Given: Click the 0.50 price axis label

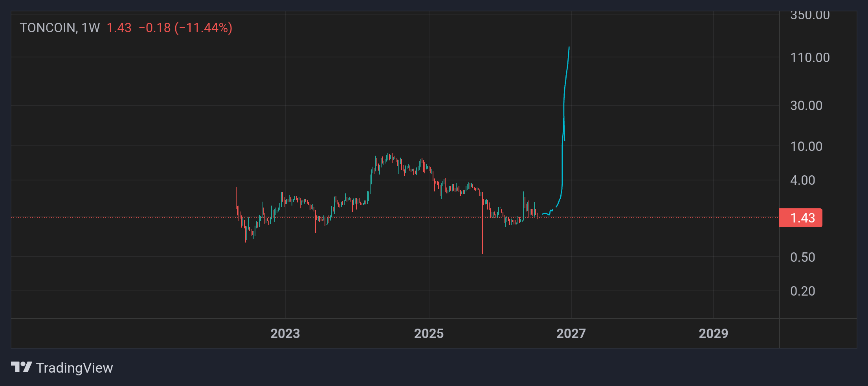Looking at the screenshot, I should tap(803, 257).
